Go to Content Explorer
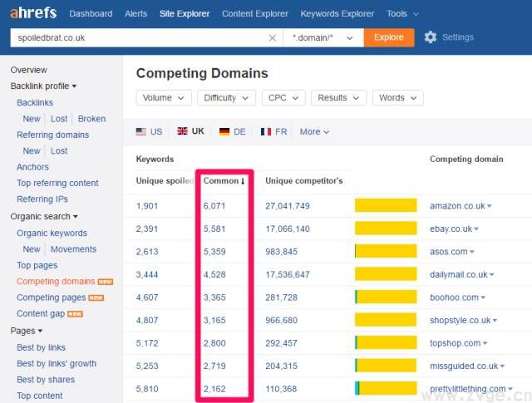This screenshot has width=532, height=403. click(255, 14)
